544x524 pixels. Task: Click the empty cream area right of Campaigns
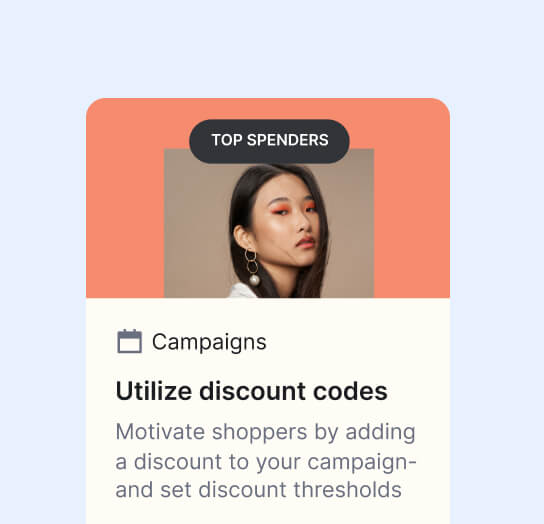click(357, 342)
